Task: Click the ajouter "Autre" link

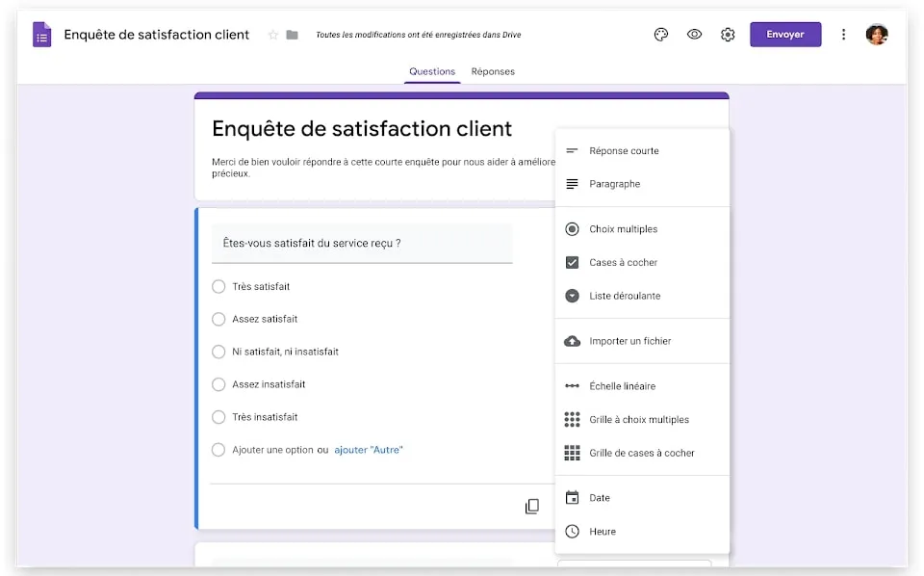Action: (x=369, y=450)
